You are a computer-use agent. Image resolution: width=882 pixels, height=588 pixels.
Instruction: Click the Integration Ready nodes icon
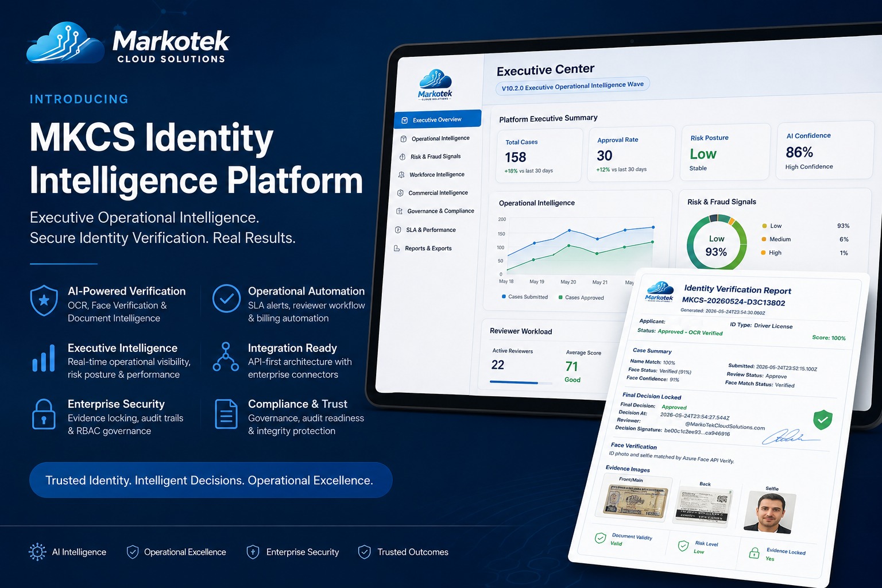[226, 357]
